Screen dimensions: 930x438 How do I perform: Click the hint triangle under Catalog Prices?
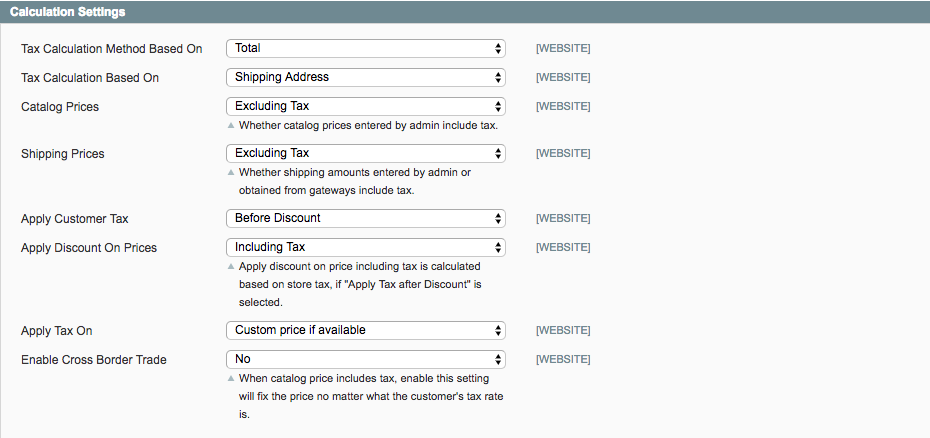pyautogui.click(x=231, y=126)
